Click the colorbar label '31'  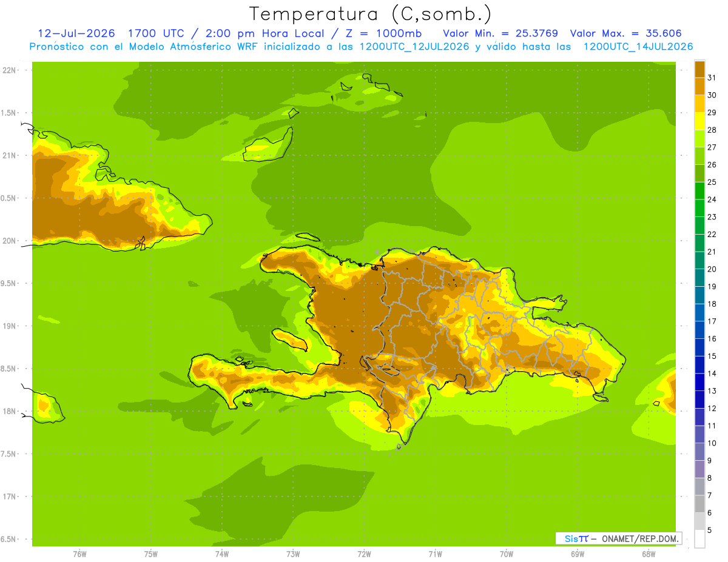tap(712, 78)
